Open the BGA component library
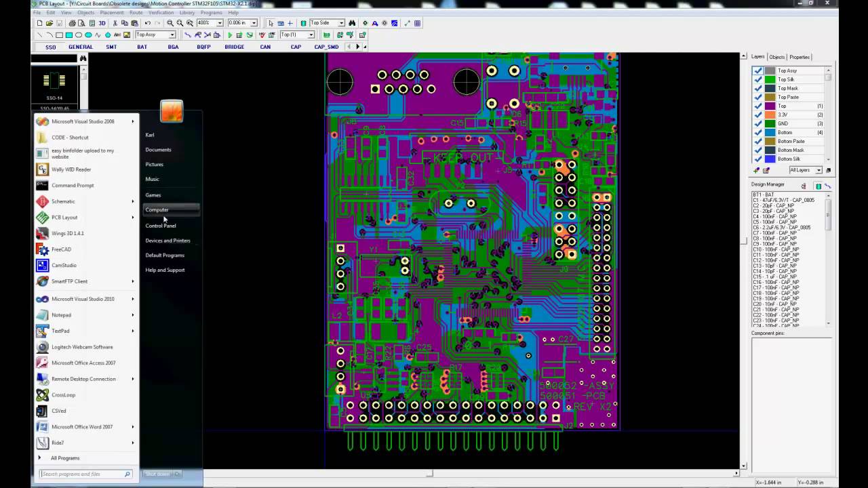Image resolution: width=868 pixels, height=488 pixels. click(173, 47)
